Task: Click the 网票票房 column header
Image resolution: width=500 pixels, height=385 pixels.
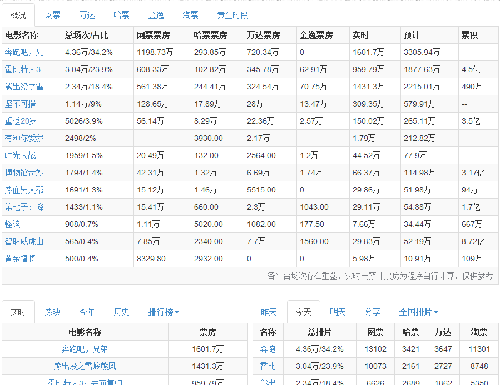Action: (x=153, y=35)
